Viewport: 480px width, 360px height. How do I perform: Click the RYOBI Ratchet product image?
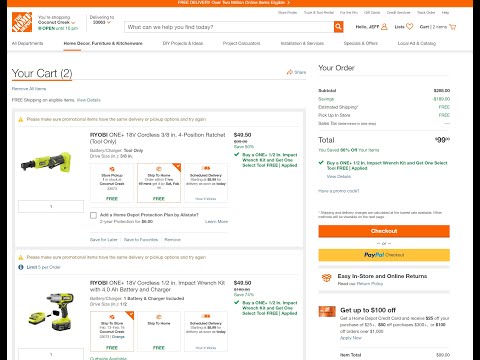tap(46, 162)
